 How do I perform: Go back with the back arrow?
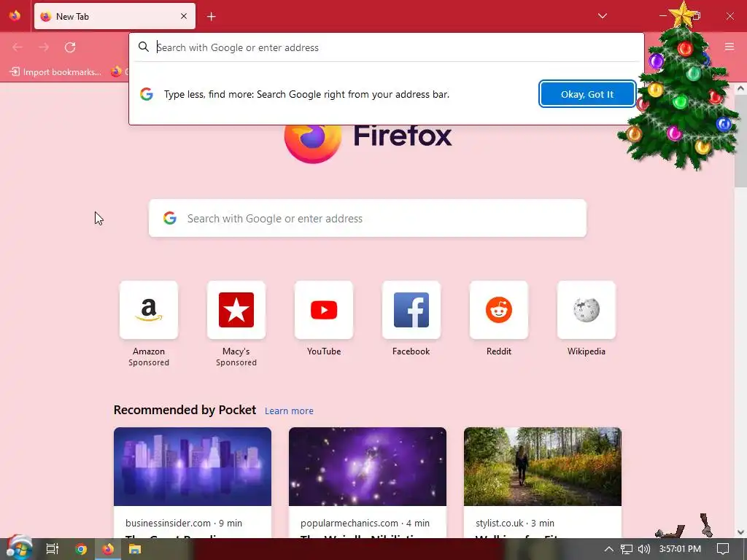(18, 47)
